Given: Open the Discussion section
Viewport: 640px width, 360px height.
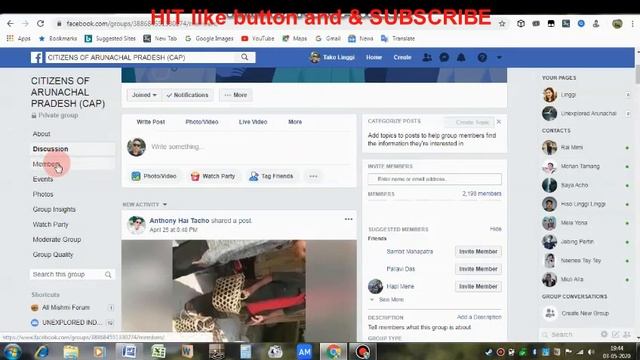Looking at the screenshot, I should coord(50,149).
